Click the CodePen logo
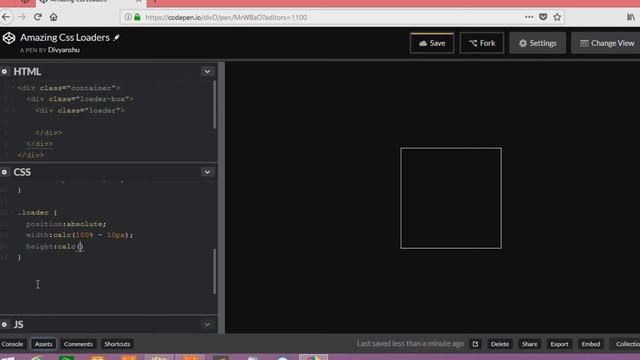Image resolution: width=640 pixels, height=360 pixels. pyautogui.click(x=9, y=38)
